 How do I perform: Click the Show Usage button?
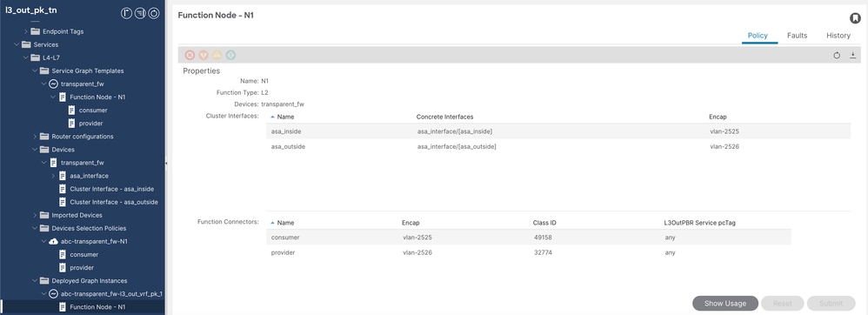point(725,304)
